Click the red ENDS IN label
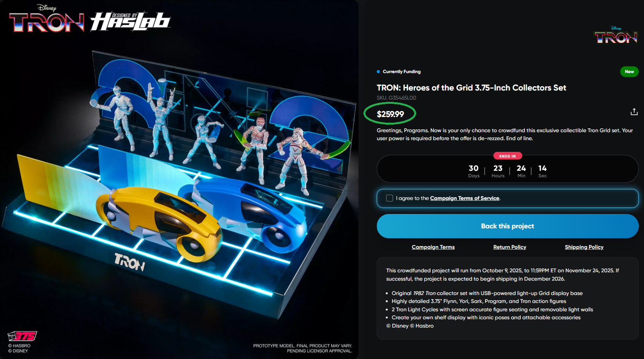 pos(507,156)
